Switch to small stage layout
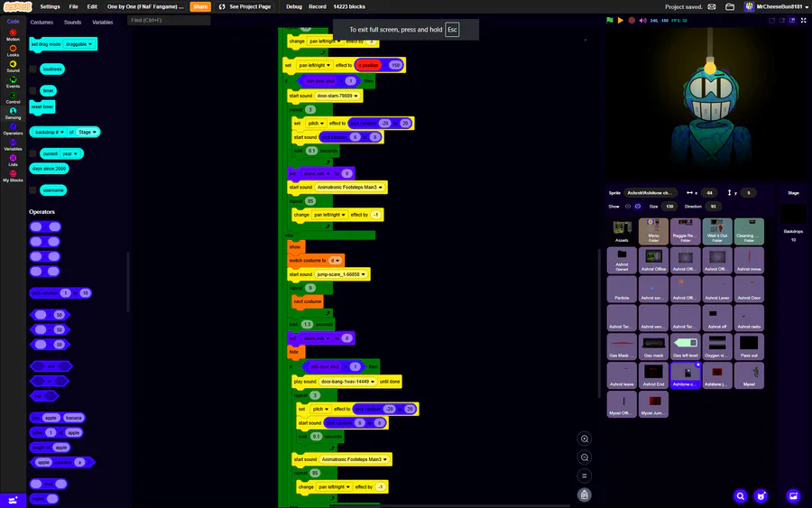 click(782, 20)
